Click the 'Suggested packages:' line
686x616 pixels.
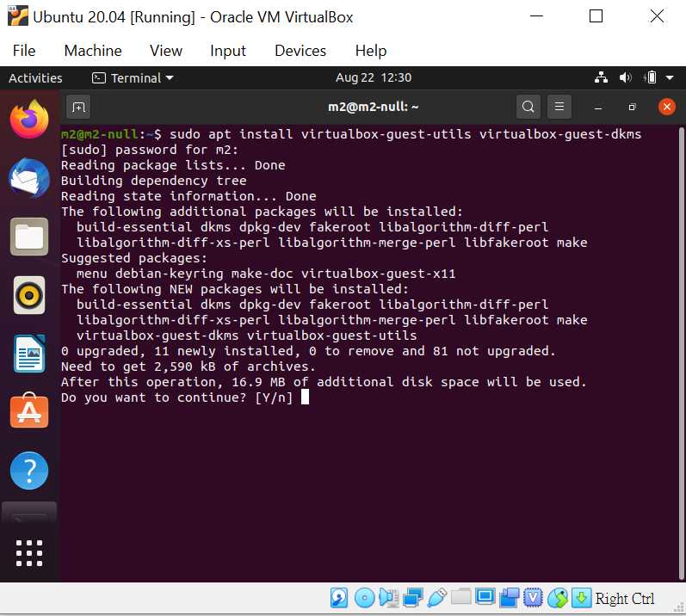(x=134, y=258)
